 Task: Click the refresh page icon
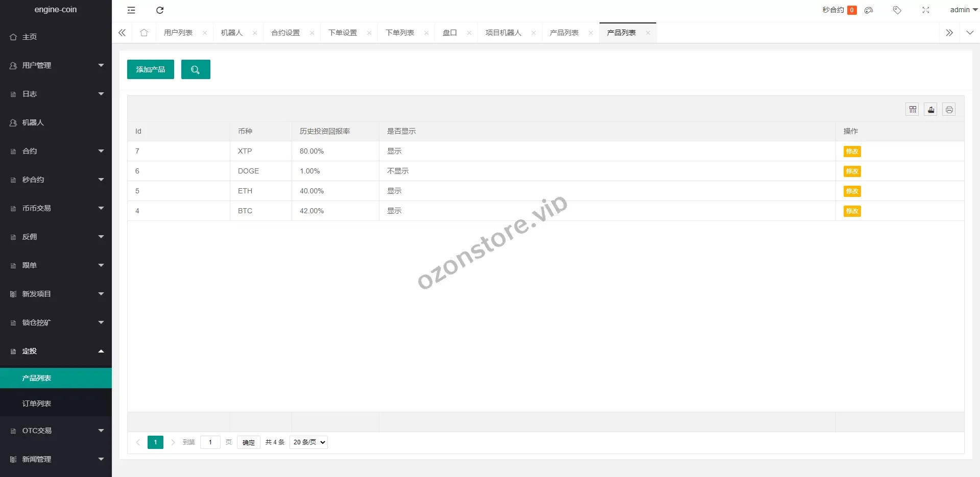(x=160, y=10)
